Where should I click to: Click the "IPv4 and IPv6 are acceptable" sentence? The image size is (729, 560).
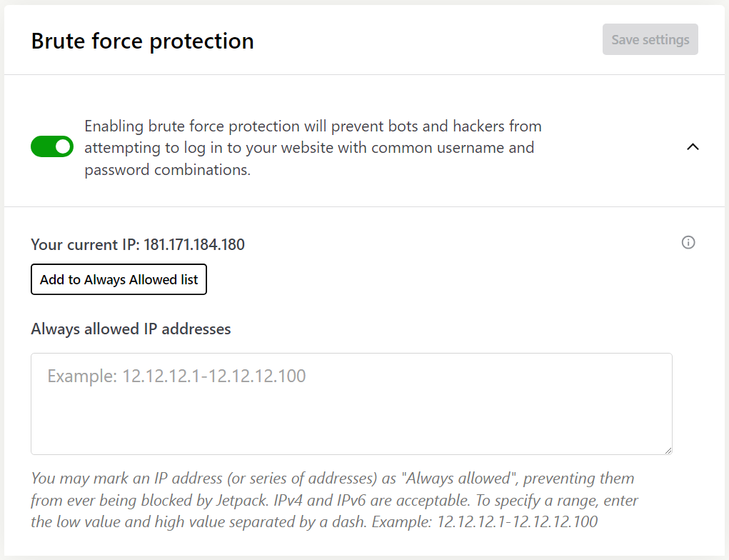pyautogui.click(x=371, y=501)
